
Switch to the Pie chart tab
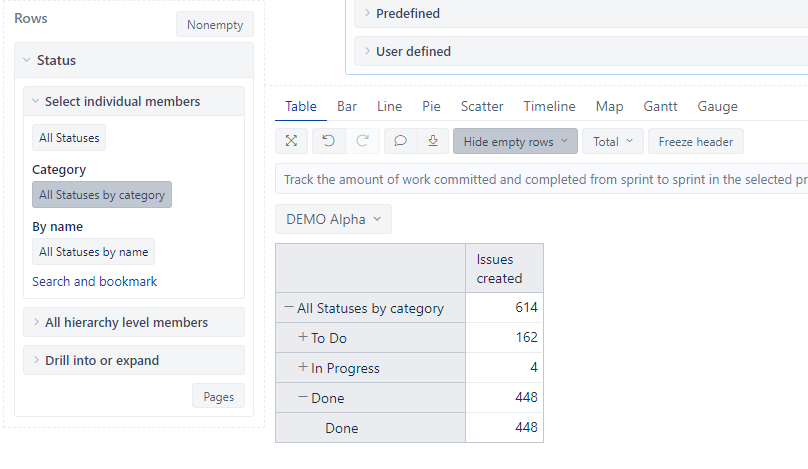pos(431,106)
